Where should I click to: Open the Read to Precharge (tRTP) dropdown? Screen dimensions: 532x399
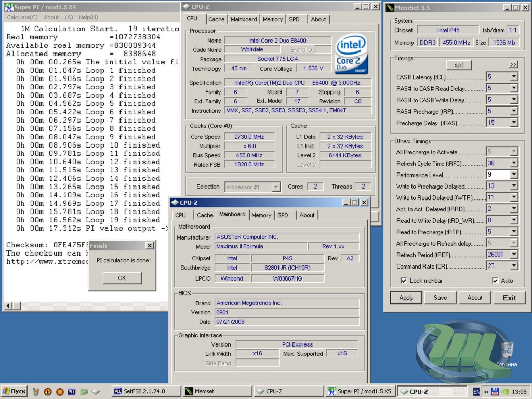coord(514,232)
